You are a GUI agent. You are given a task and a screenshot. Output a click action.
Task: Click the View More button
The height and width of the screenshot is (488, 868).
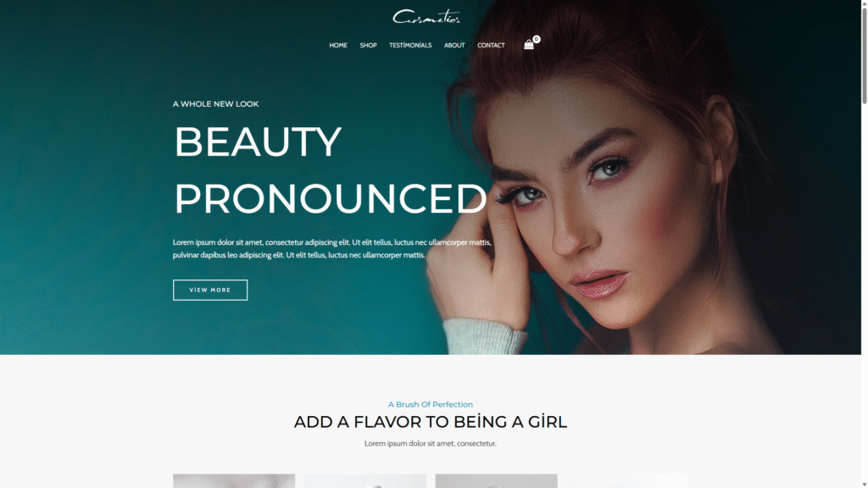point(210,290)
